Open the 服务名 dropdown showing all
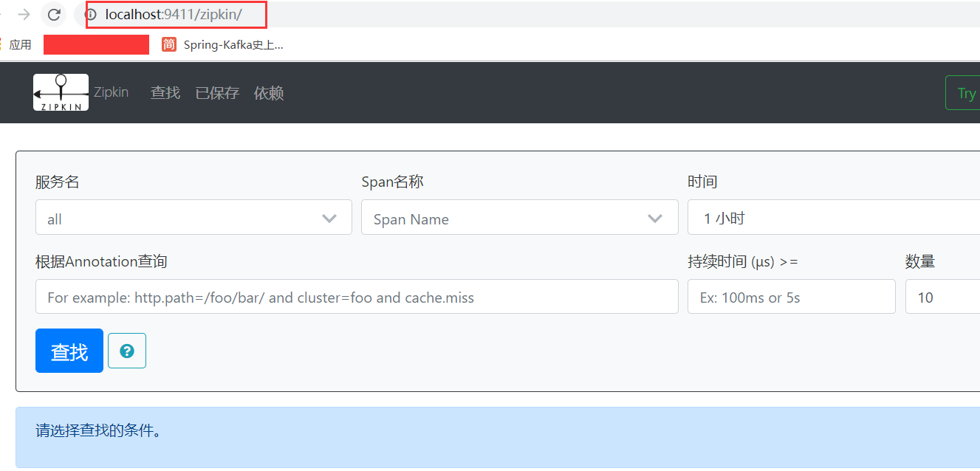 [193, 217]
